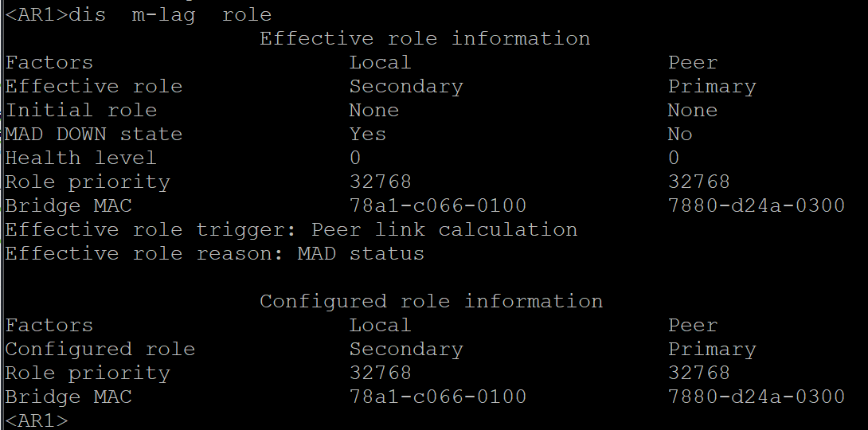Click the local 'Secondary' value under Effective role
This screenshot has height=430, width=868.
(x=405, y=87)
